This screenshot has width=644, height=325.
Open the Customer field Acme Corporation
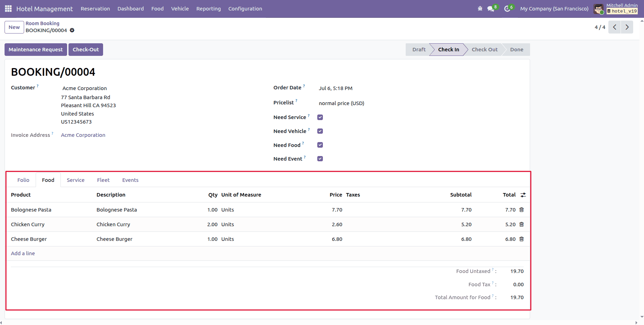pos(85,88)
